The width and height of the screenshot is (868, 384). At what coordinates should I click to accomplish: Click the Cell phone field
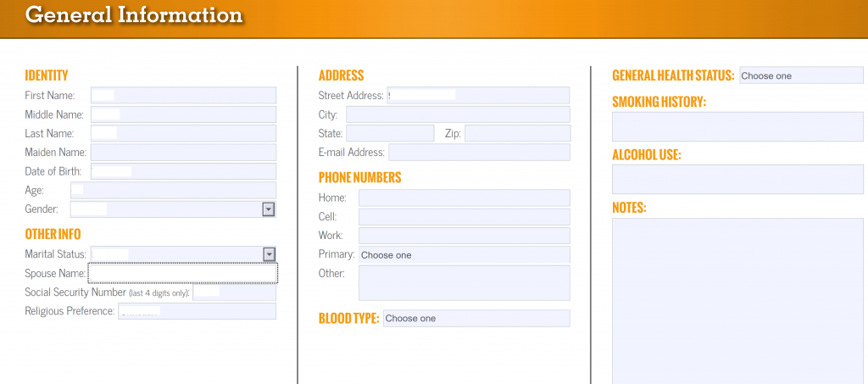[464, 216]
